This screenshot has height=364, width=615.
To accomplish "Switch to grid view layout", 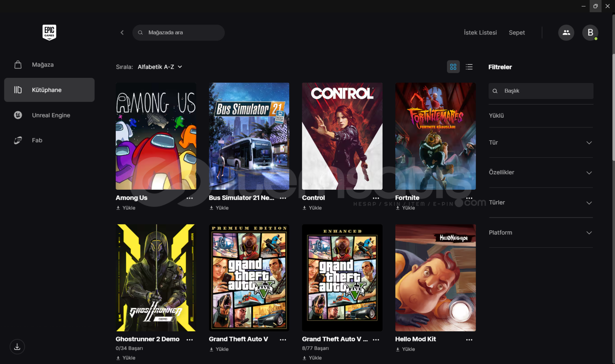I will click(453, 67).
